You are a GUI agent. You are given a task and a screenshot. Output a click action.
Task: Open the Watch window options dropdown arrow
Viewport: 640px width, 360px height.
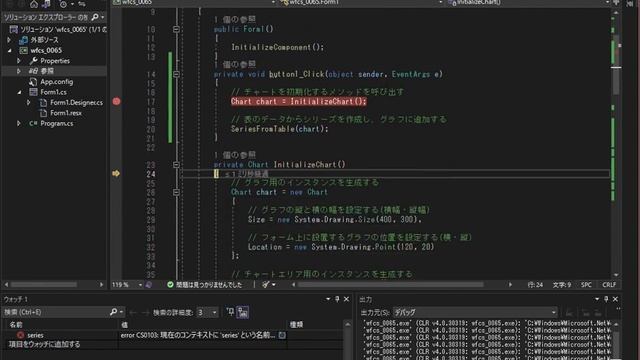(x=328, y=299)
